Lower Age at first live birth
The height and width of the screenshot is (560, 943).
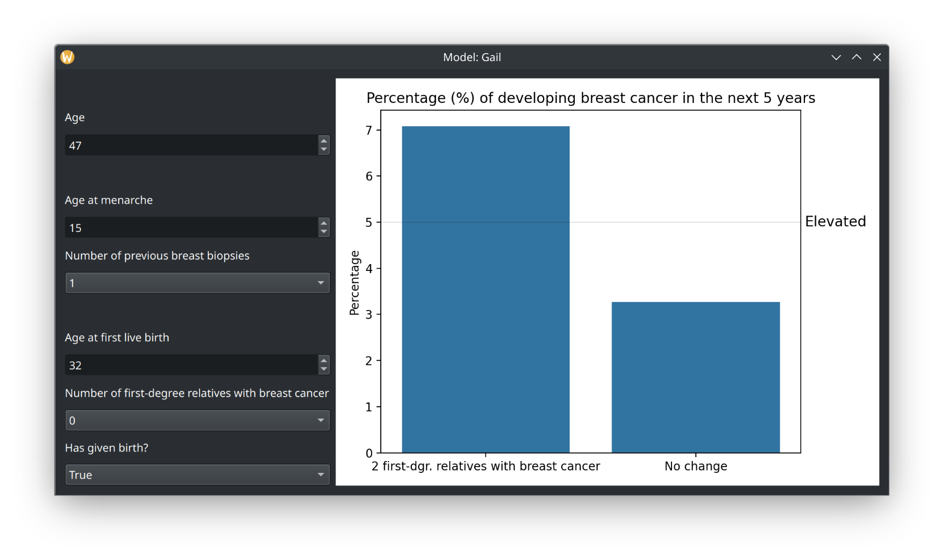pyautogui.click(x=324, y=370)
